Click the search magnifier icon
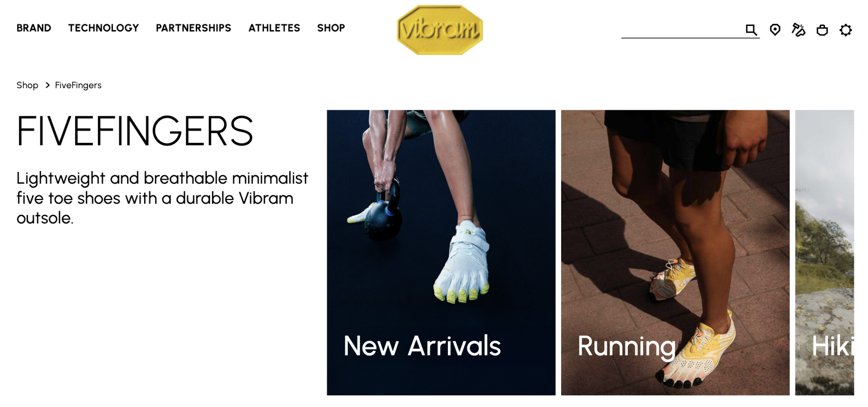 coord(751,30)
